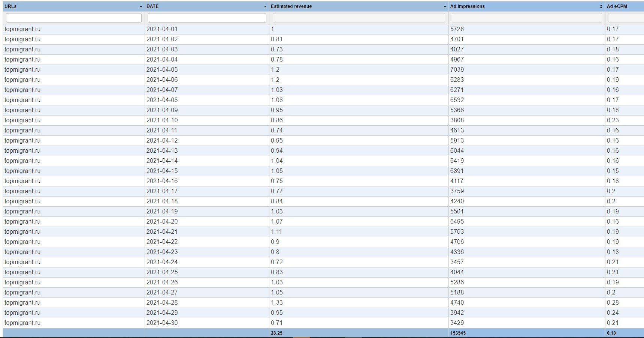Click the date 2021-04-10

(x=162, y=120)
